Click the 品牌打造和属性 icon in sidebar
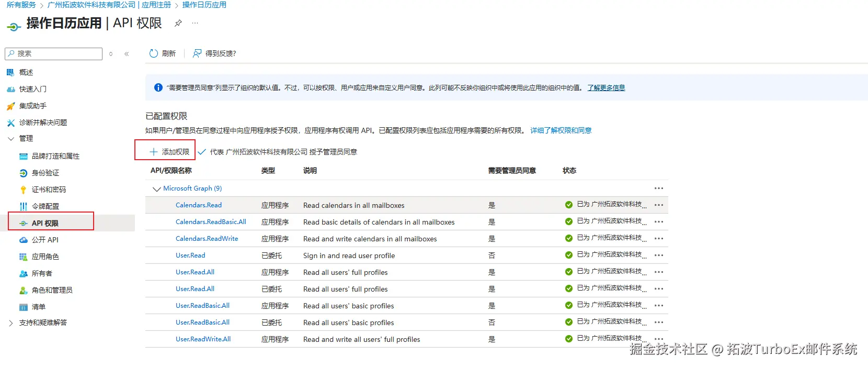868x367 pixels. coord(23,156)
